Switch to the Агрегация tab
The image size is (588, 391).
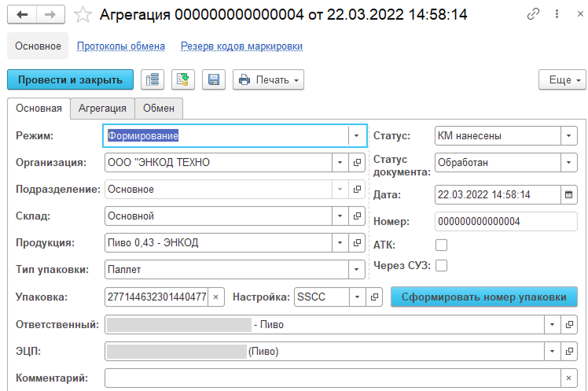[x=102, y=109]
